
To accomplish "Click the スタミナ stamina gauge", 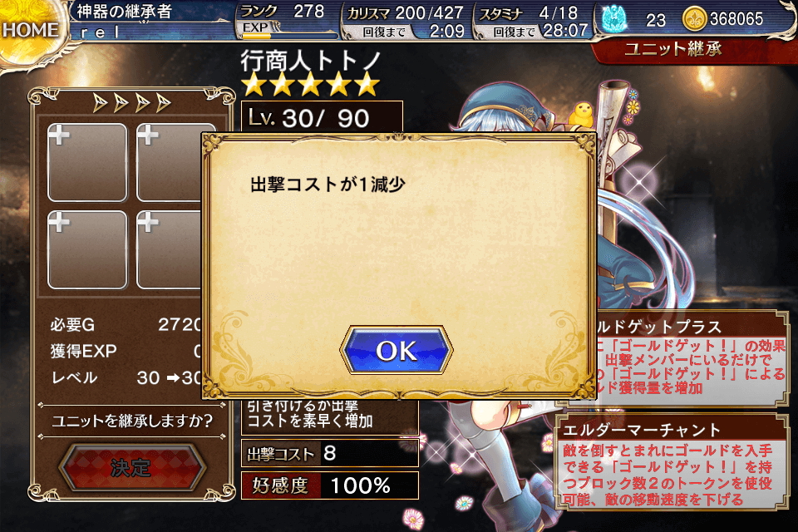I will pos(532,20).
